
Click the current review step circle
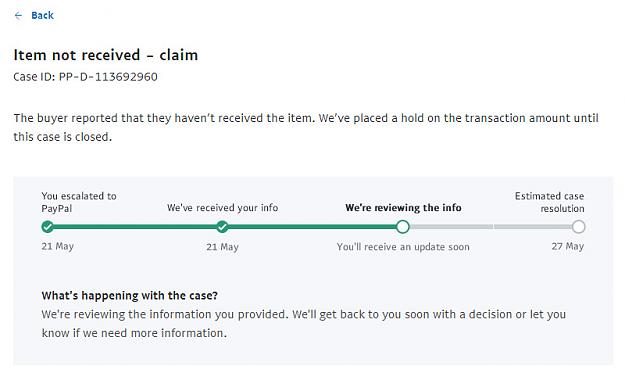[403, 227]
